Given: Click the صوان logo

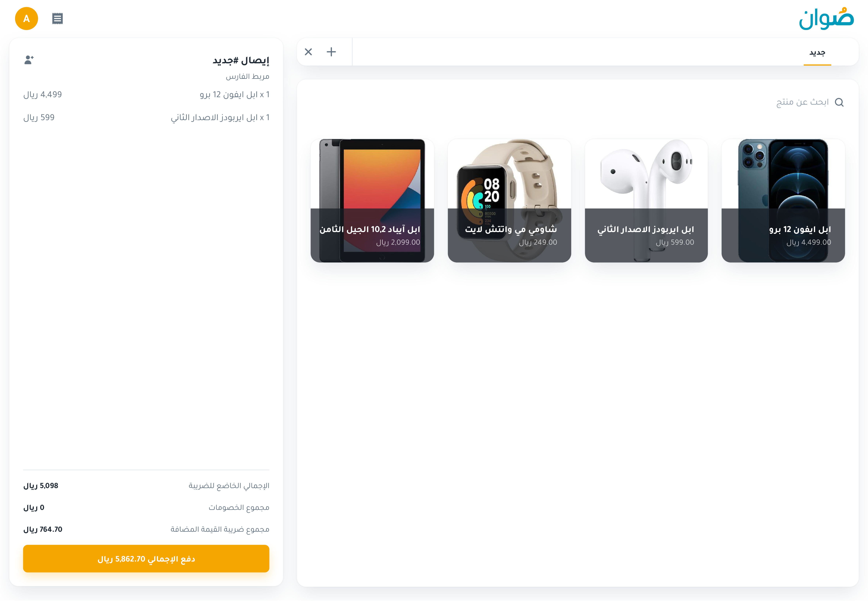Looking at the screenshot, I should [x=826, y=18].
